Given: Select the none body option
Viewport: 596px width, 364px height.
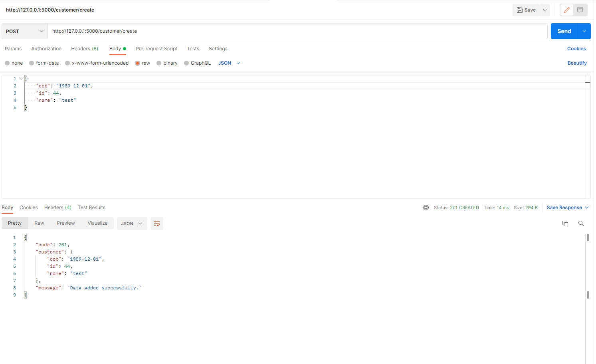Looking at the screenshot, I should (x=14, y=63).
